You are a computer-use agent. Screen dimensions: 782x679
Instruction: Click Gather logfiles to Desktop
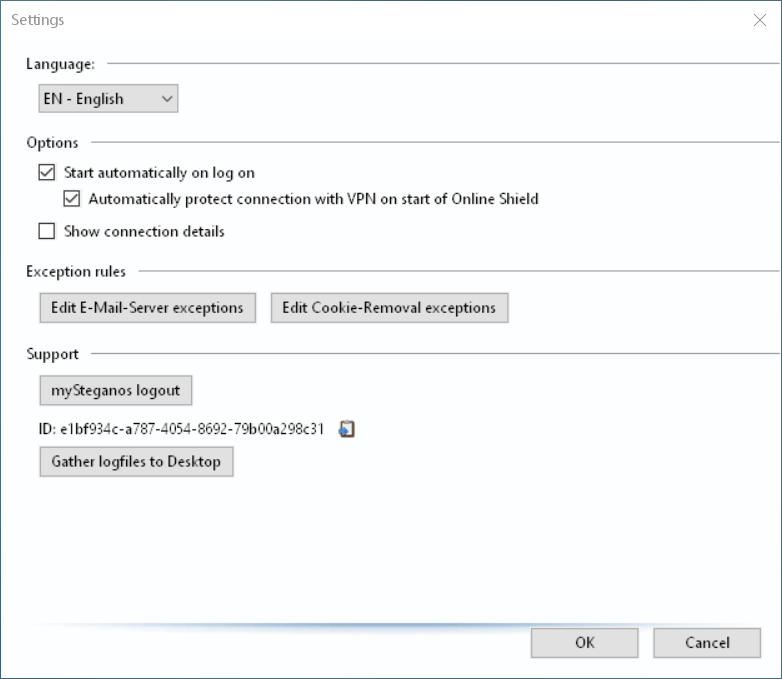coord(136,461)
